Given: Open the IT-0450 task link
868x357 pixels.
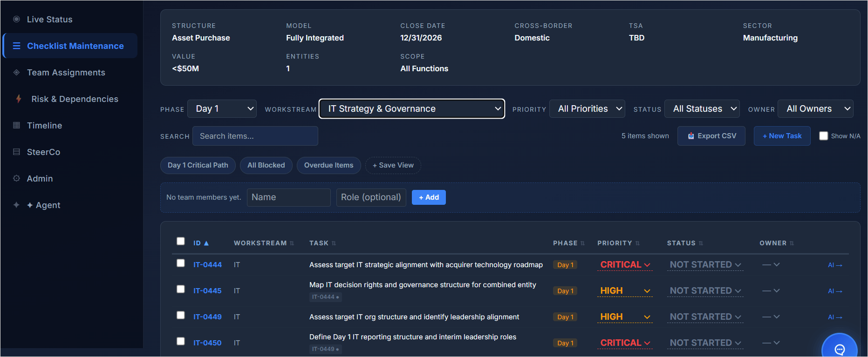Looking at the screenshot, I should coord(207,343).
